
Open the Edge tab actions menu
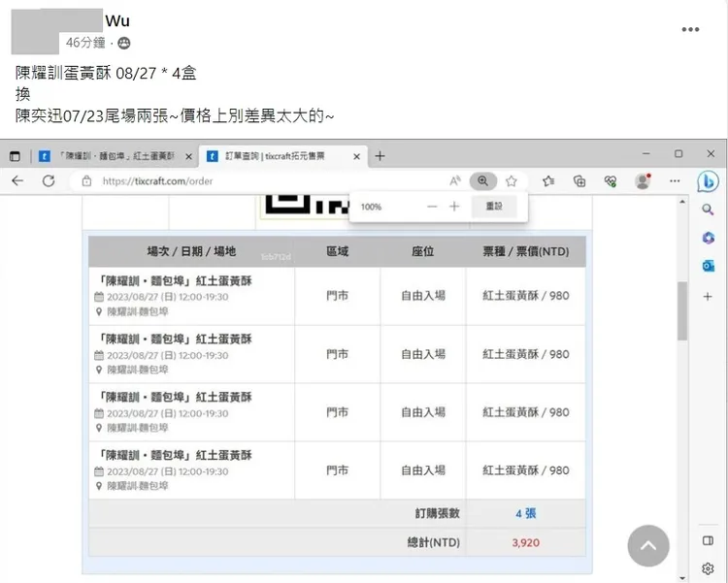[15, 156]
